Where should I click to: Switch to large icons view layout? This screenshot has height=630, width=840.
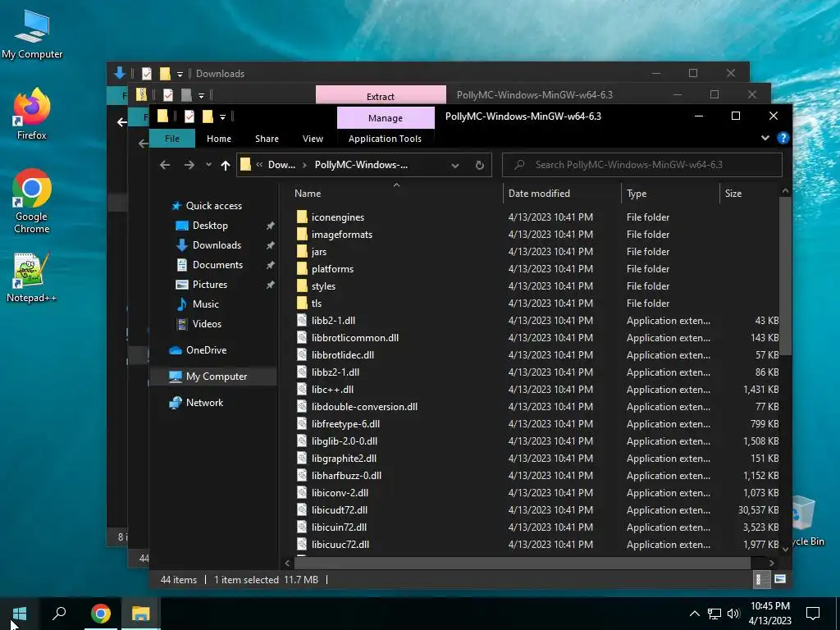pyautogui.click(x=780, y=579)
